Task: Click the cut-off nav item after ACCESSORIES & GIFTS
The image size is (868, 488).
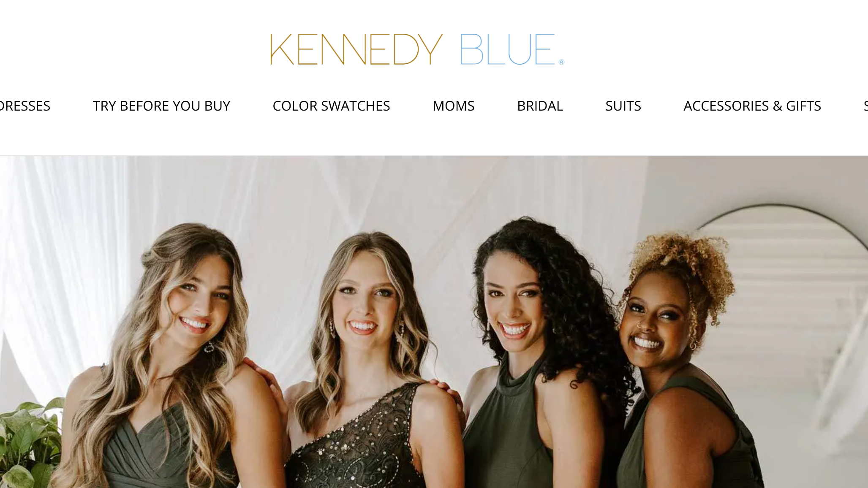Action: [865, 106]
